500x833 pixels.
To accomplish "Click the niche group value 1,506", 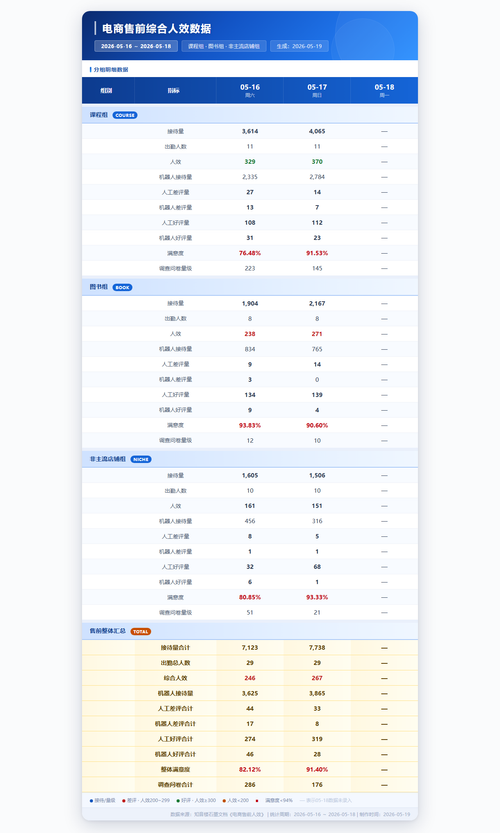I will coord(317,475).
